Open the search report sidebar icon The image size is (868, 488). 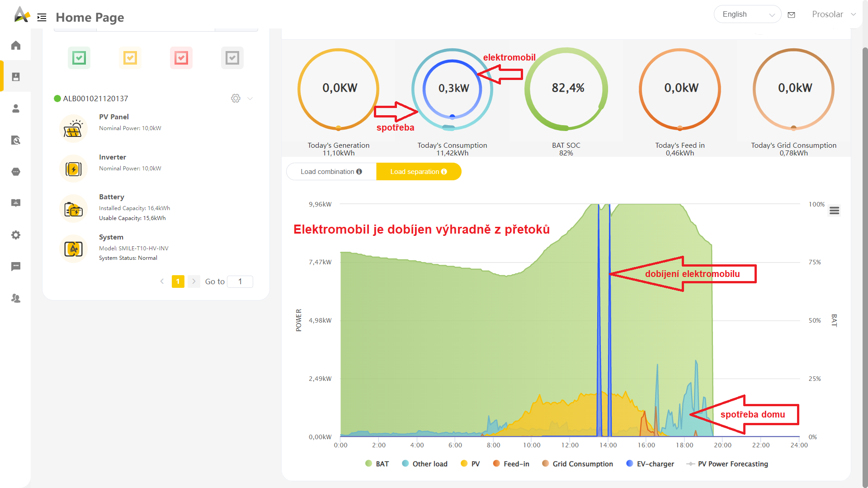coord(16,140)
